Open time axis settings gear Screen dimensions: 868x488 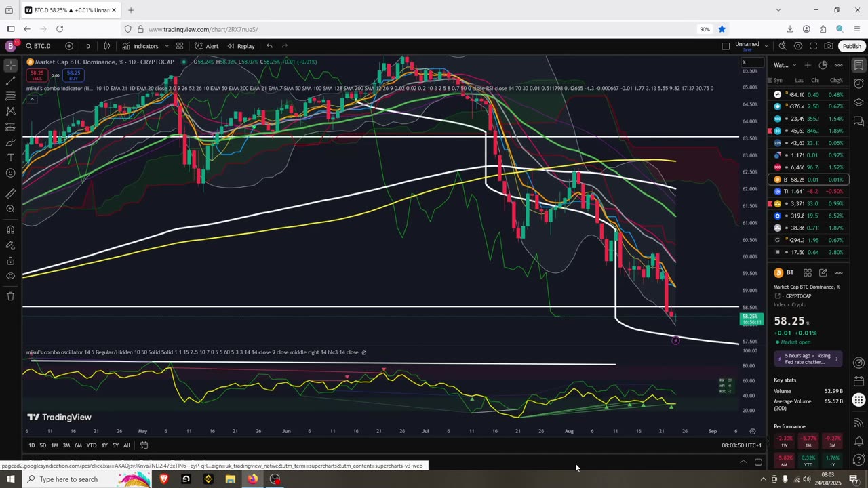(x=753, y=431)
